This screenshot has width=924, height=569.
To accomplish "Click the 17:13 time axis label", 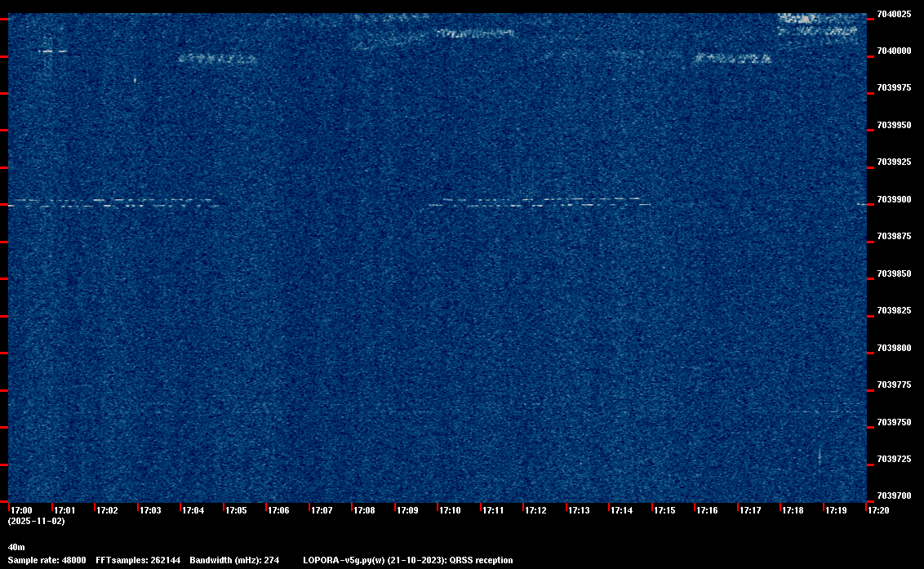I will tap(579, 510).
